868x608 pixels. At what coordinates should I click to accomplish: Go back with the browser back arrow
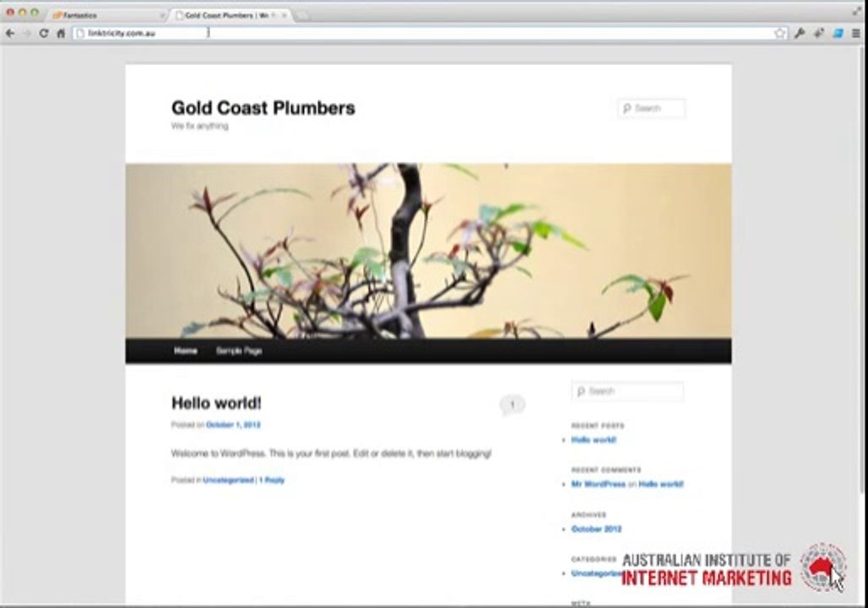tap(10, 33)
